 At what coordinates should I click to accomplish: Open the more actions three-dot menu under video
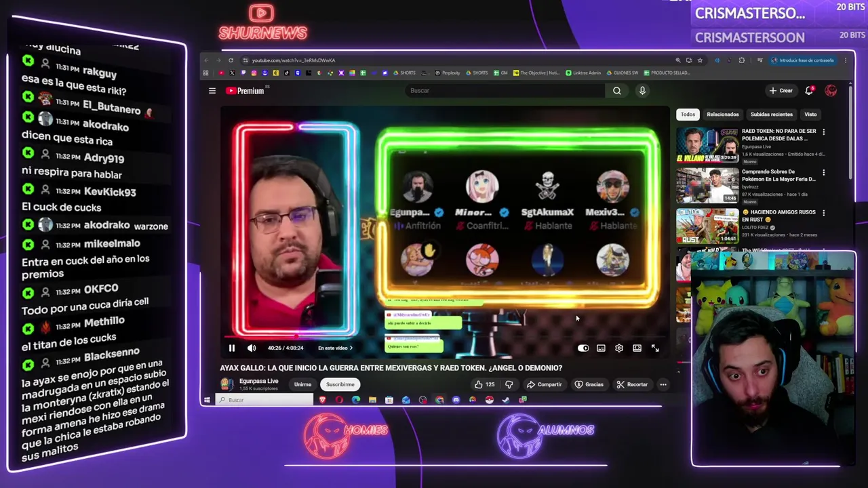coord(663,384)
